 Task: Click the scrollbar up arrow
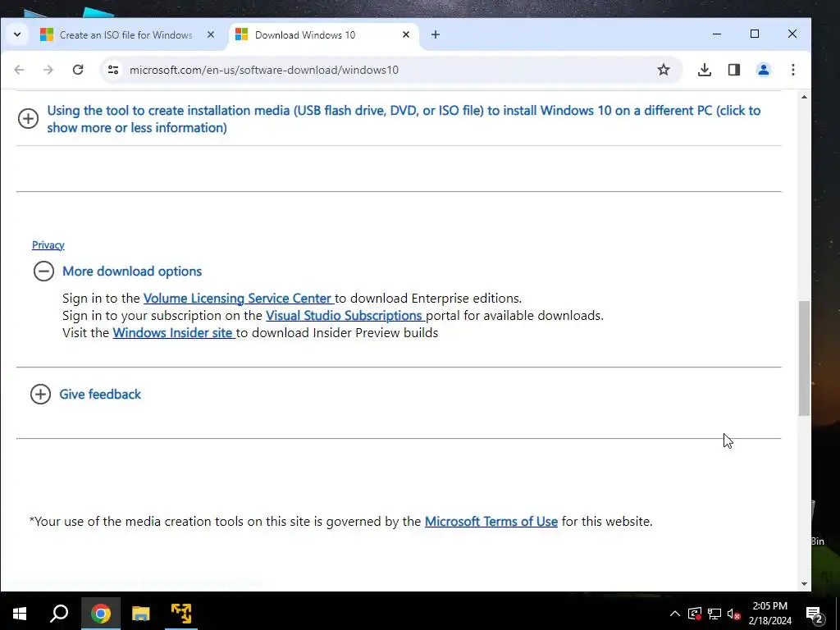(x=804, y=97)
